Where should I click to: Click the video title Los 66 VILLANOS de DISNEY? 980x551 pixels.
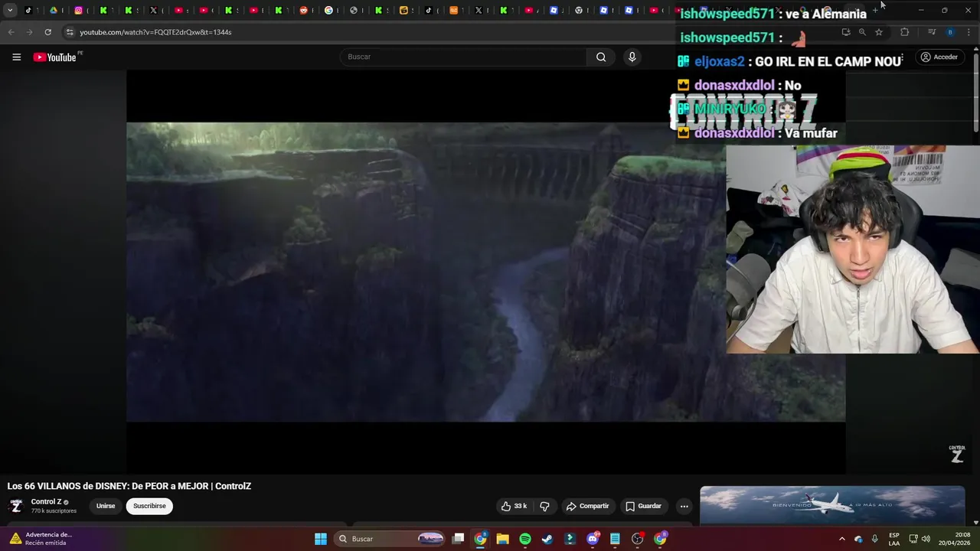point(129,486)
